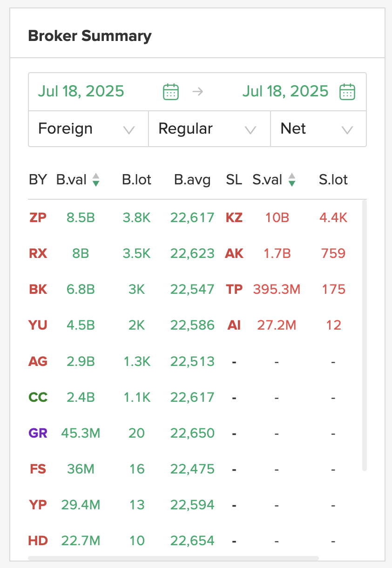The image size is (392, 568).
Task: Click the end date Jul 18, 2025
Action: pyautogui.click(x=285, y=91)
